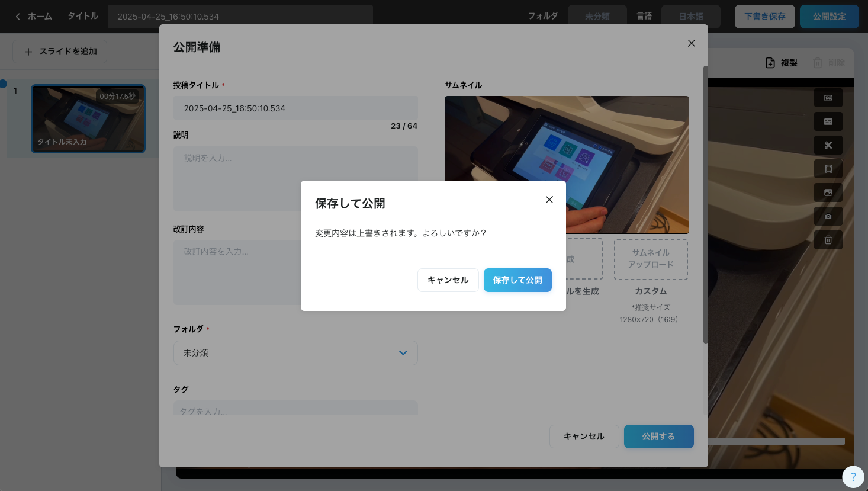Viewport: 868px width, 491px height.
Task: Click the insert image icon in video toolbar
Action: click(x=828, y=192)
